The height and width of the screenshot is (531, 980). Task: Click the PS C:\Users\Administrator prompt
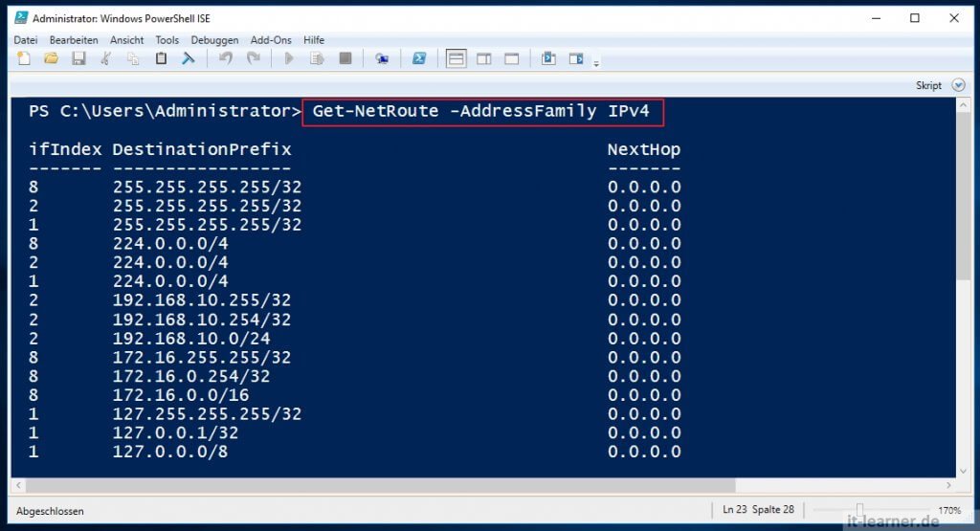165,111
